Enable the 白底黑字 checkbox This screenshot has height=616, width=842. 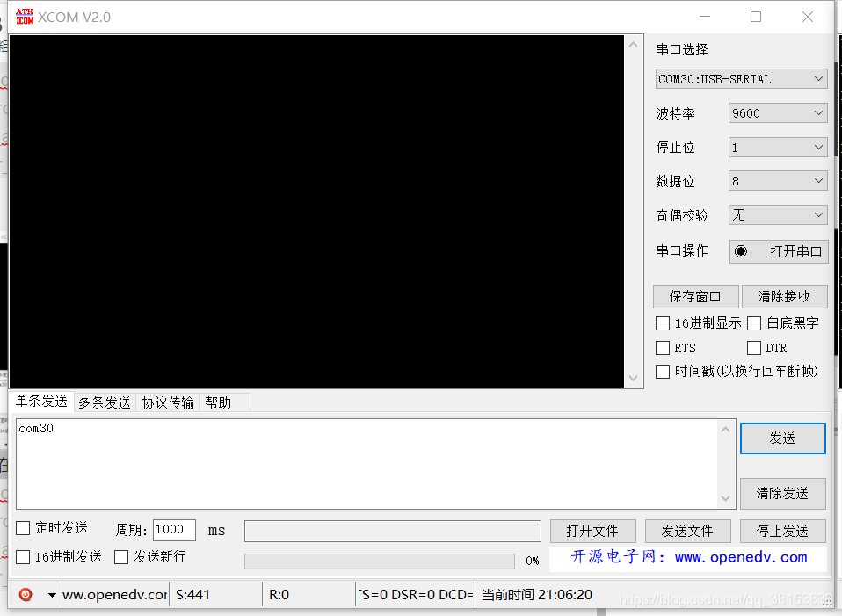[x=754, y=323]
